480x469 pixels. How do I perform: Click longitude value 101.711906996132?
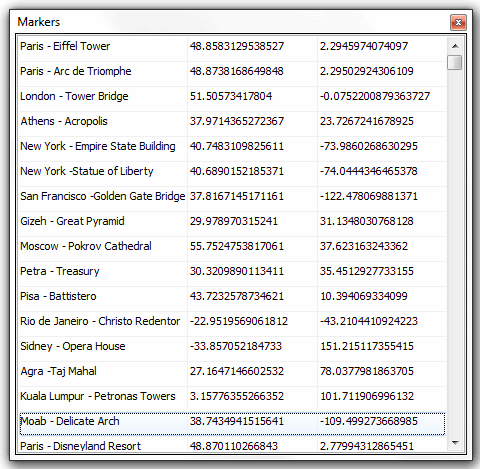[367, 396]
